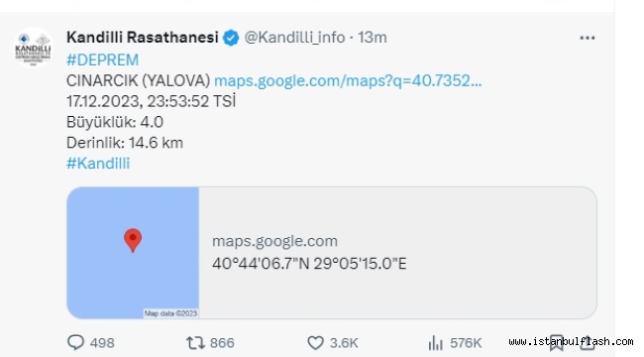This screenshot has width=644, height=357.
Task: Click the blue verified badge icon
Action: pos(231,38)
